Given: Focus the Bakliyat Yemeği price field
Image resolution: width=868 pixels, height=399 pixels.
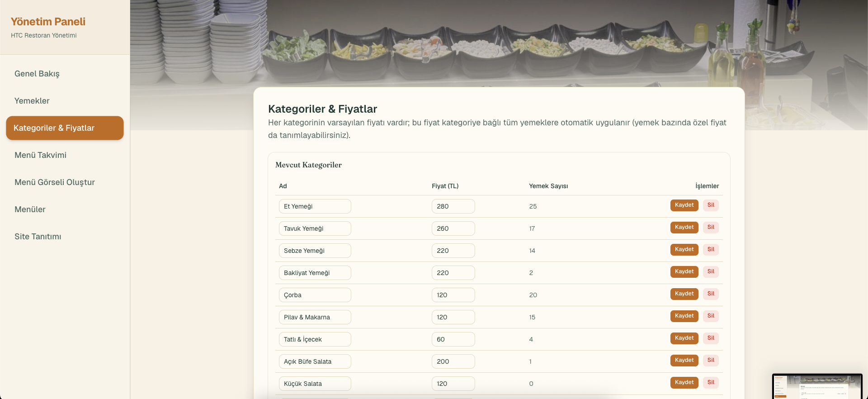Looking at the screenshot, I should coord(453,273).
